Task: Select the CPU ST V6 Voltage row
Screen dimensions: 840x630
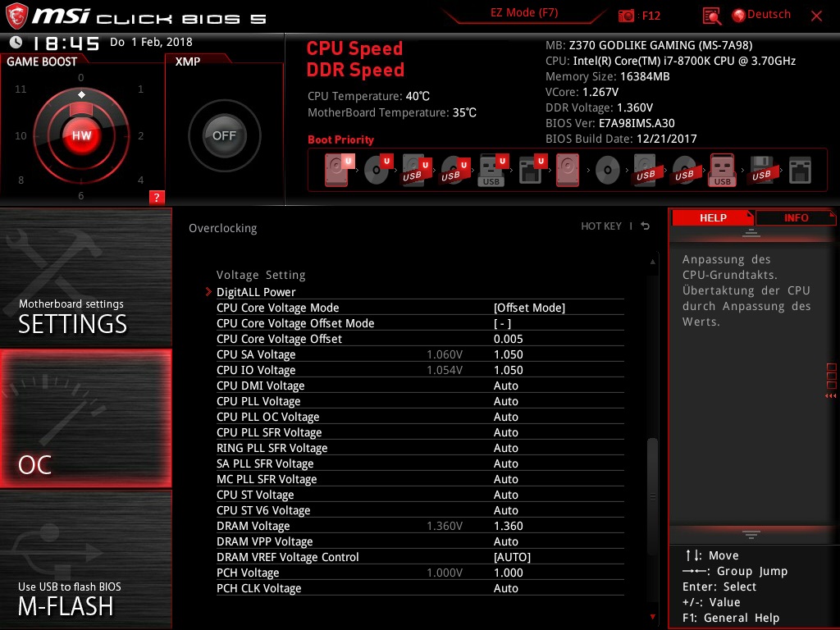Action: (x=420, y=509)
